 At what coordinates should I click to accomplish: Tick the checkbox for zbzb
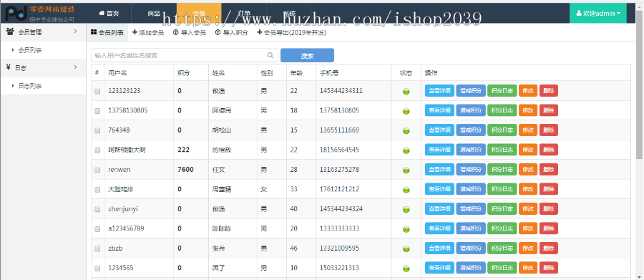[97, 248]
